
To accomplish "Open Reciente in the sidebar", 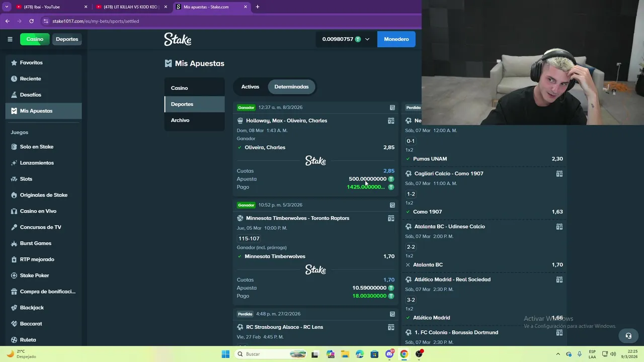I will click(x=43, y=79).
